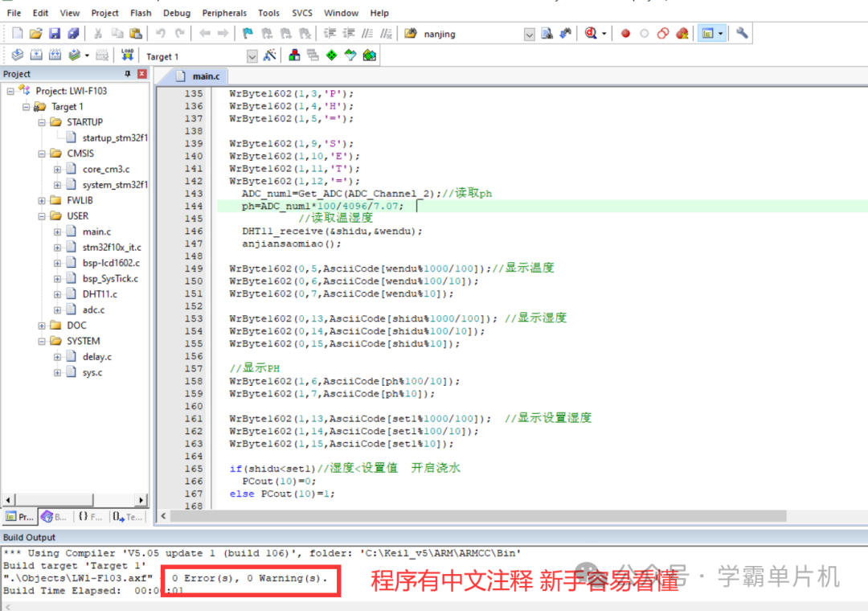Save the current file with floppy icon
The image size is (868, 611).
tap(55, 33)
